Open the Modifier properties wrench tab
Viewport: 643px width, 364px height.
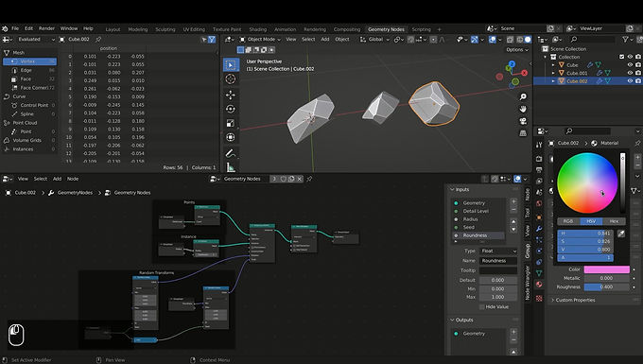(539, 229)
